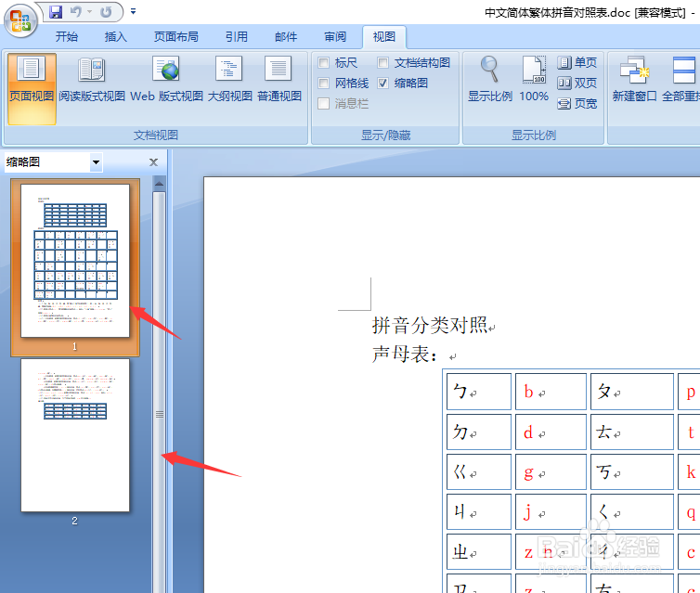Screen dimensions: 700x593
Task: Click the table cell containing ㄓ
Action: [x=478, y=551]
